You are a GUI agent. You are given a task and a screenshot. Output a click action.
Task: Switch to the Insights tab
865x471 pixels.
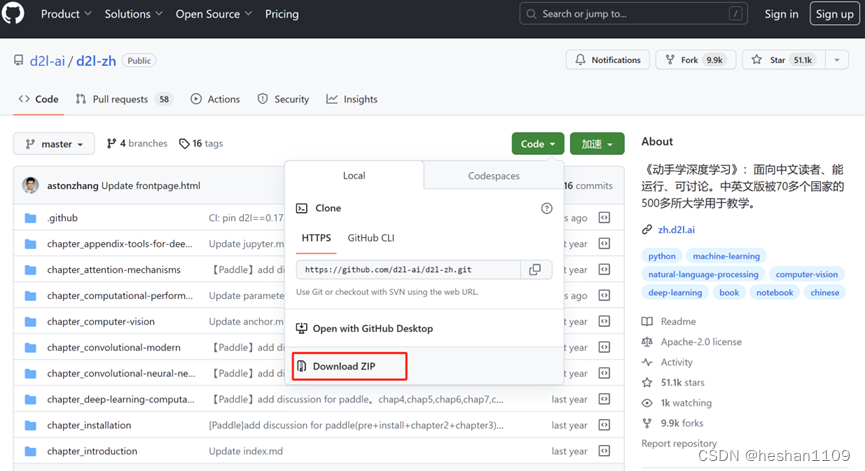pos(352,99)
